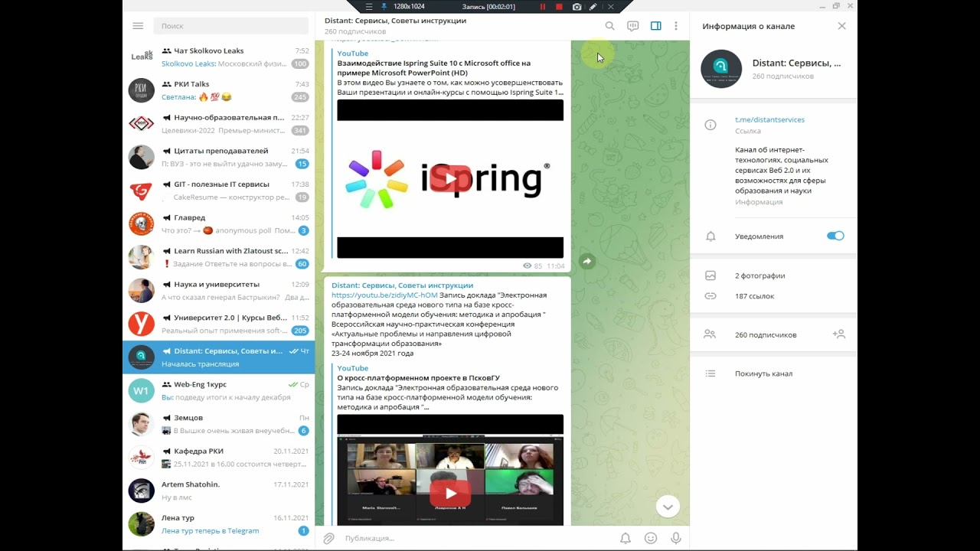Click the notification bell icon in info panel

pyautogui.click(x=710, y=236)
